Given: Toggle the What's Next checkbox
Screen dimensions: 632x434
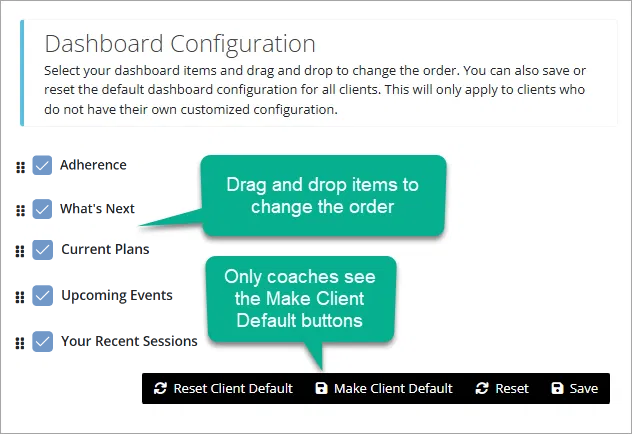Looking at the screenshot, I should coord(42,209).
